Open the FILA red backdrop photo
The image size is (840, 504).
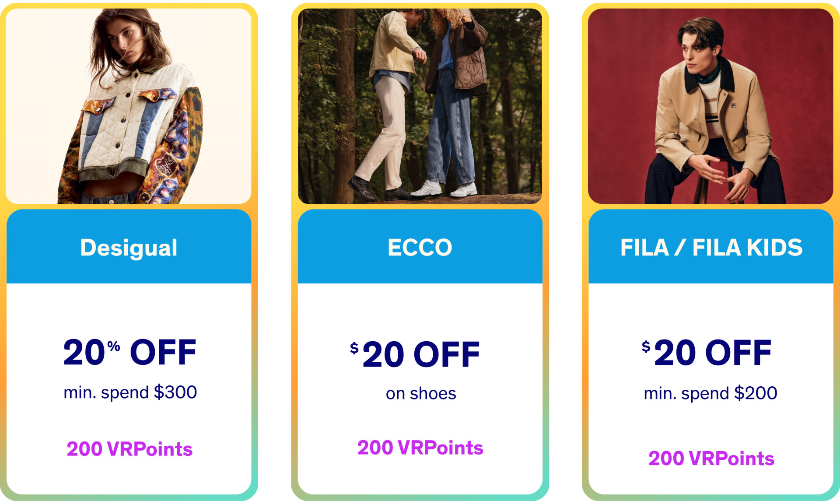710,106
